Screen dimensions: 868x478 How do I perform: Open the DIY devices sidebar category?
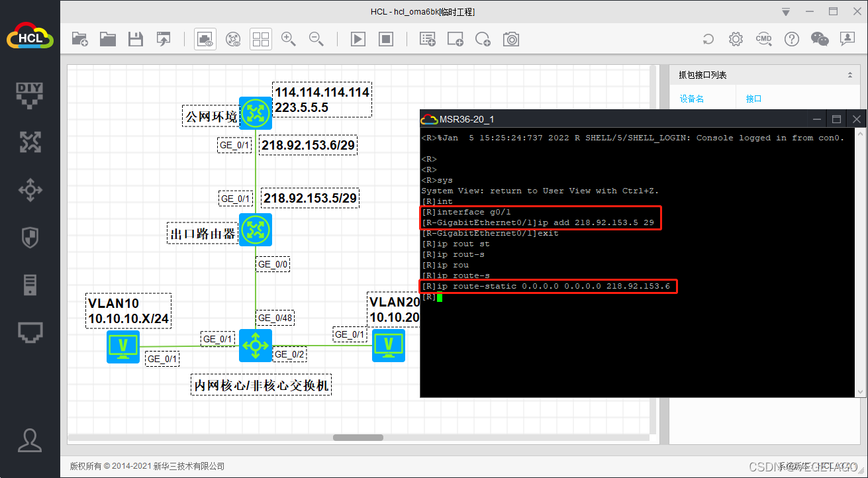[x=30, y=95]
